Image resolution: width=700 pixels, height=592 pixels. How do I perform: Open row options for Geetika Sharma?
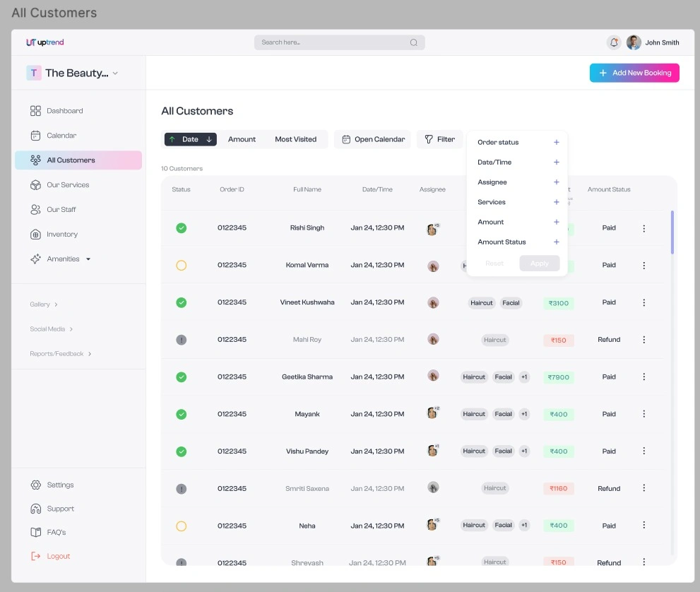pos(643,377)
